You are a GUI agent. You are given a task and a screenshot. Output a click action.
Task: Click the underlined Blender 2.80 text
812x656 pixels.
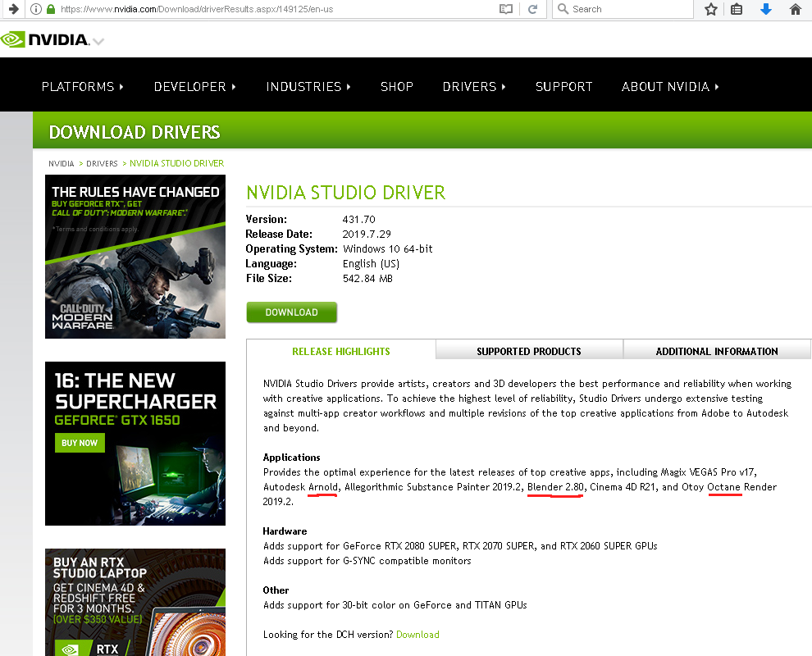(555, 487)
